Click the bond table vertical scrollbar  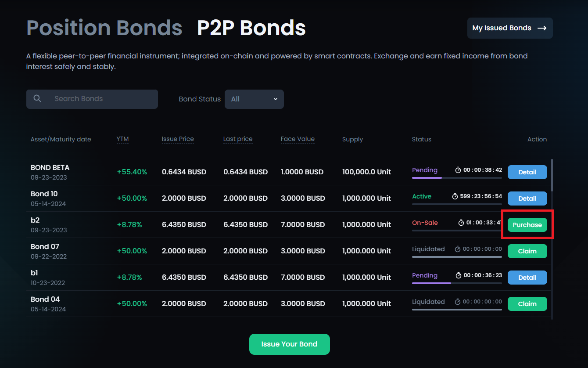coord(552,176)
